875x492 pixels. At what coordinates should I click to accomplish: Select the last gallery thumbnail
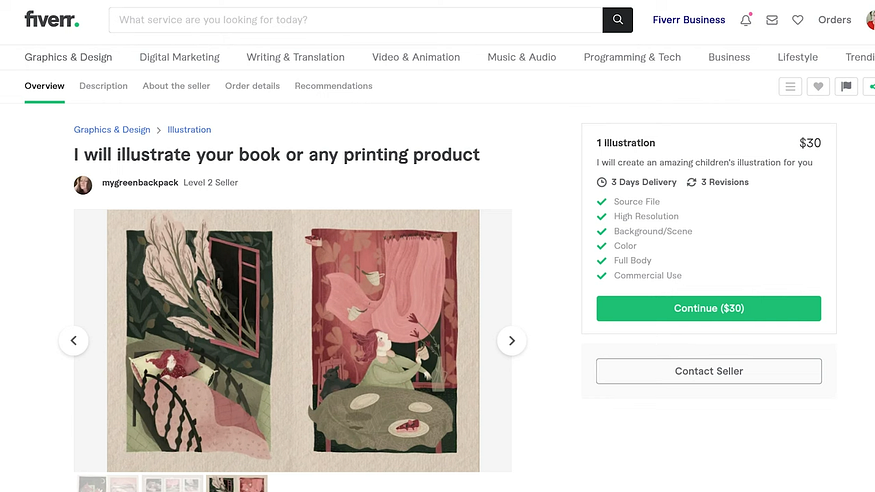tap(237, 484)
